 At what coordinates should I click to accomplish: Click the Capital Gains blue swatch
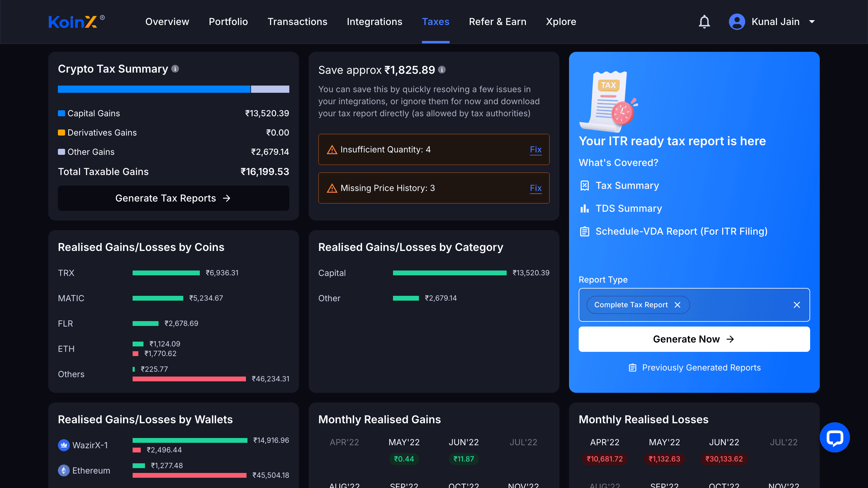[61, 113]
